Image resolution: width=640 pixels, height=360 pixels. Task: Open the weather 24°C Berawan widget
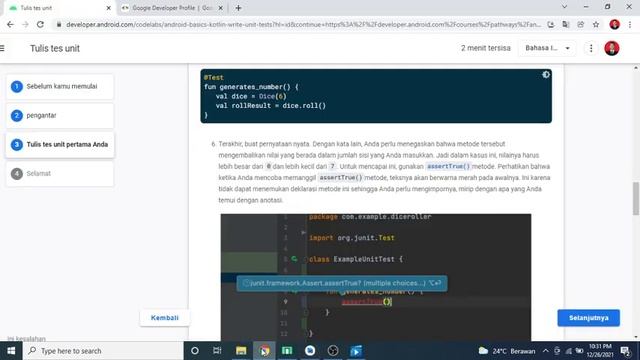point(507,351)
